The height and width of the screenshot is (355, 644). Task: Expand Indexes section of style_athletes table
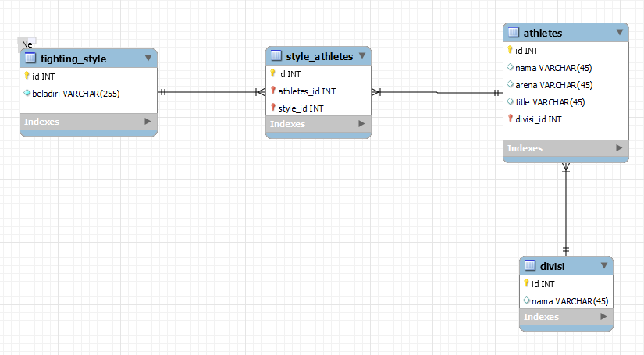[361, 123]
